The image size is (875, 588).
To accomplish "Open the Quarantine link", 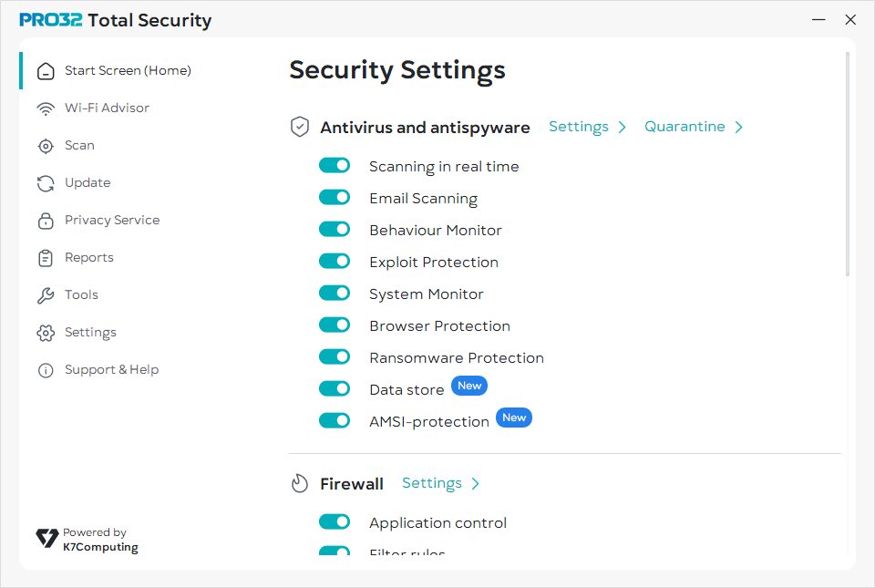I will pyautogui.click(x=685, y=127).
